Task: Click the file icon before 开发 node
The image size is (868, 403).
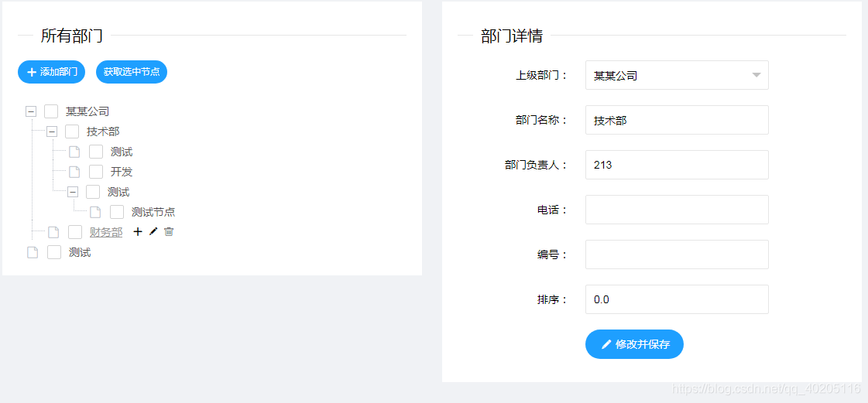Action: (x=74, y=172)
